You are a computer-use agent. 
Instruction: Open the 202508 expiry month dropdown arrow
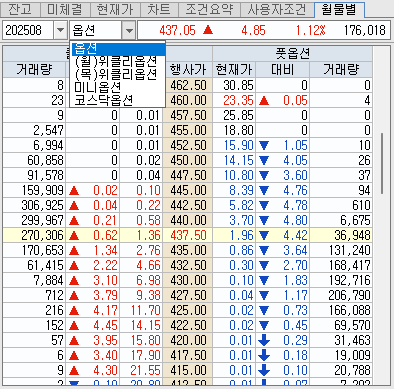(60, 31)
